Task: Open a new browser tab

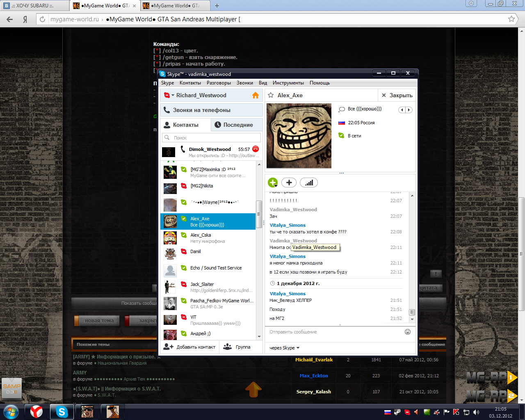Action: point(217,6)
